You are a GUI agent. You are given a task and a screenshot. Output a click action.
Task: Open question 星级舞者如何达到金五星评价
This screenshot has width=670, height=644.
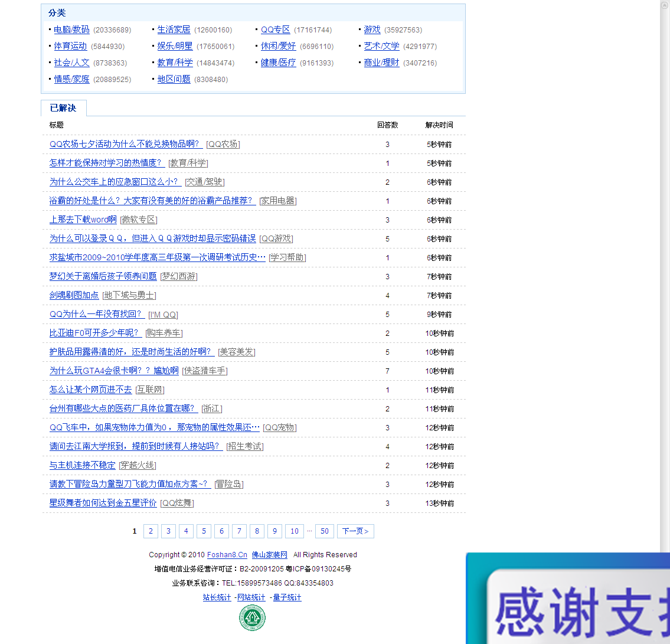pos(103,503)
